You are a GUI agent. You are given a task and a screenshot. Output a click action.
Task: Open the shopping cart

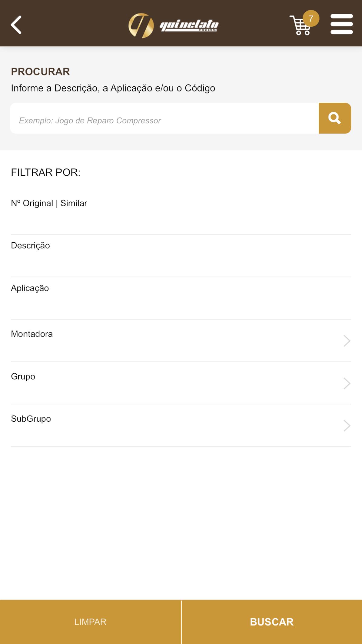tap(300, 25)
